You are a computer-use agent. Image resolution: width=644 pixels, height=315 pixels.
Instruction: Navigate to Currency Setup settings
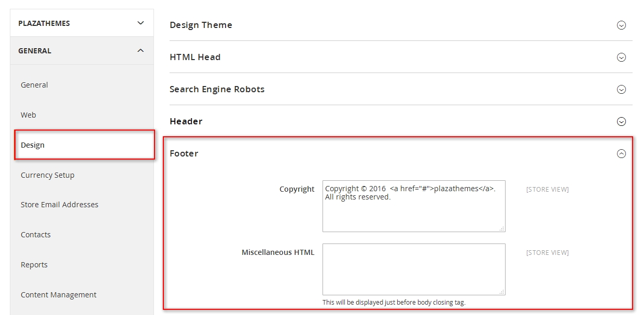click(47, 175)
